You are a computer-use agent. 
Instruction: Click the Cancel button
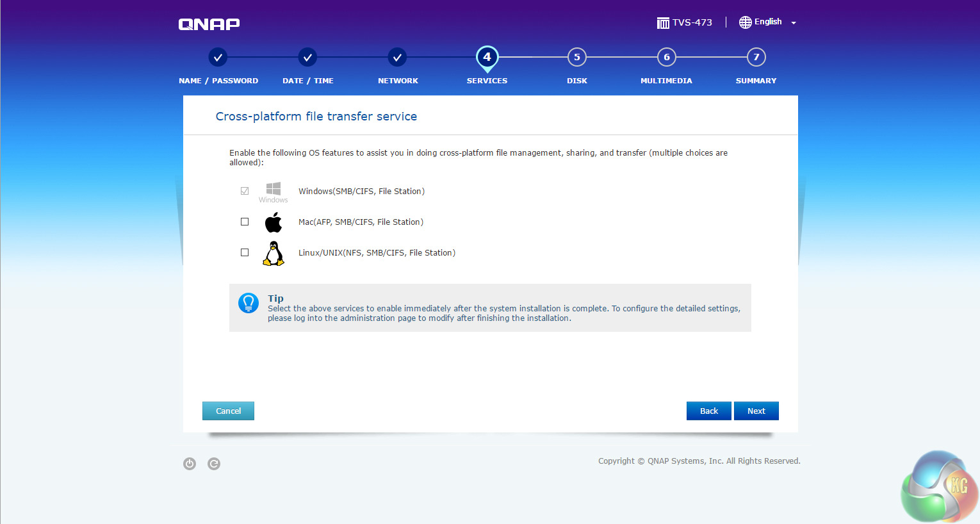pyautogui.click(x=228, y=411)
